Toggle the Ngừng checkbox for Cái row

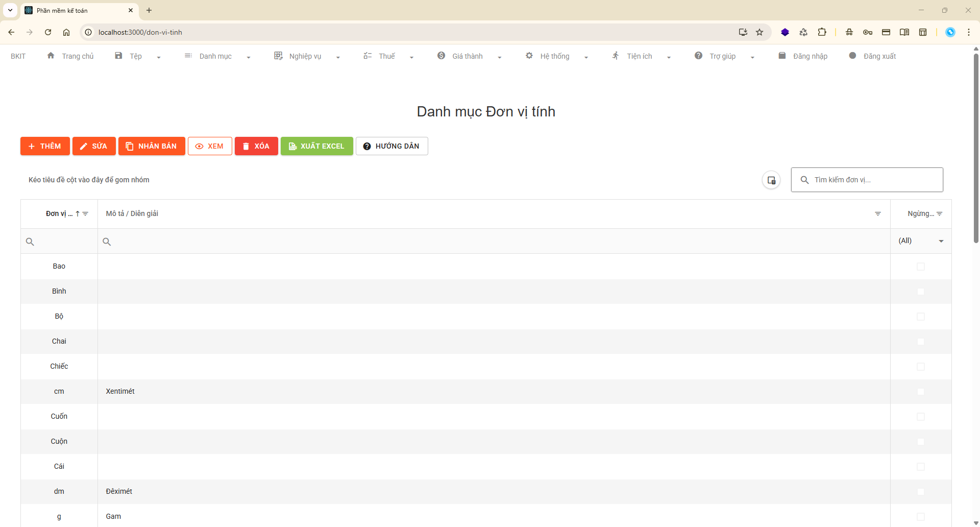[x=921, y=467]
